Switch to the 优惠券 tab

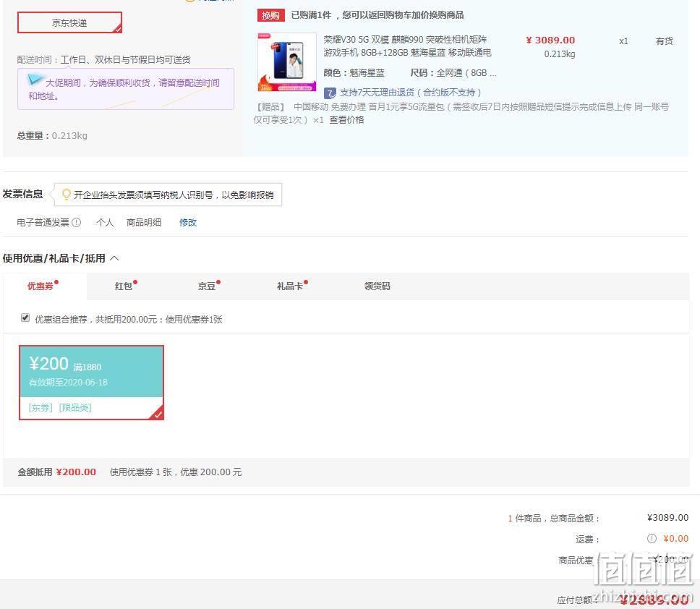(x=40, y=286)
